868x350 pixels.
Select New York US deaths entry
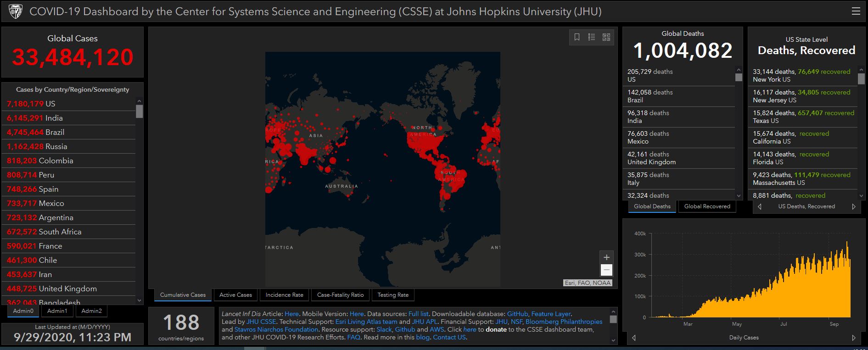point(804,76)
